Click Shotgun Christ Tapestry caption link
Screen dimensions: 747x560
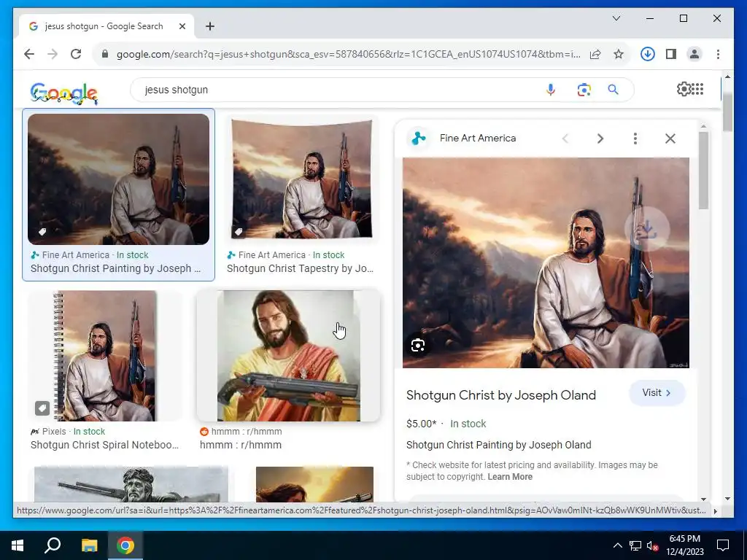[300, 268]
